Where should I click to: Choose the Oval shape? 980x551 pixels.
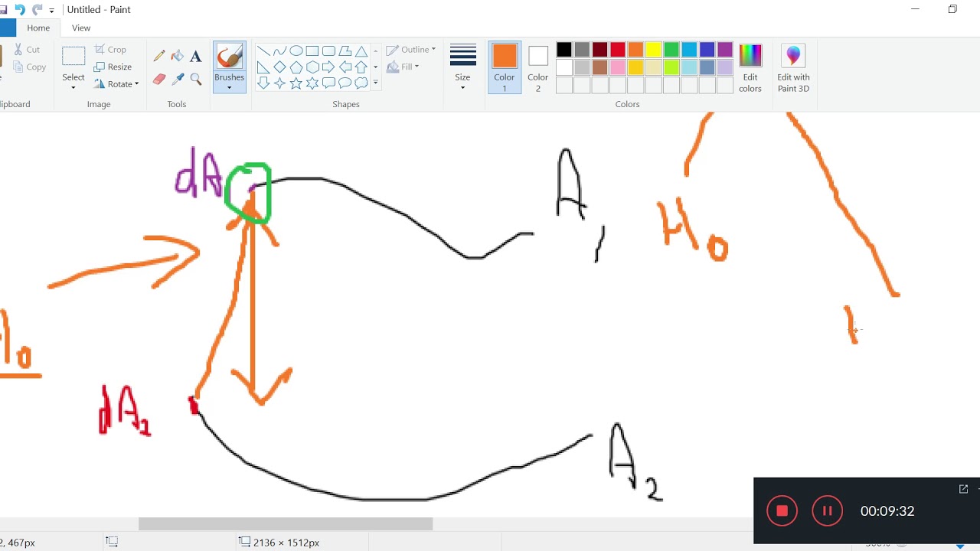pos(296,51)
